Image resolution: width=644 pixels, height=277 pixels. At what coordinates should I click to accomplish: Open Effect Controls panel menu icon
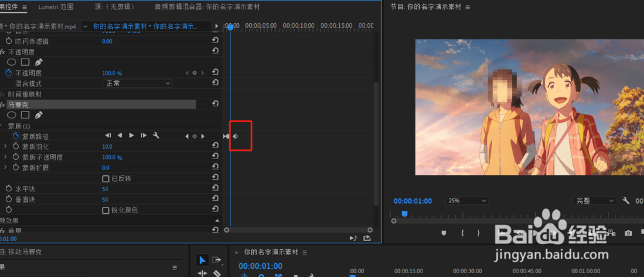[24, 7]
